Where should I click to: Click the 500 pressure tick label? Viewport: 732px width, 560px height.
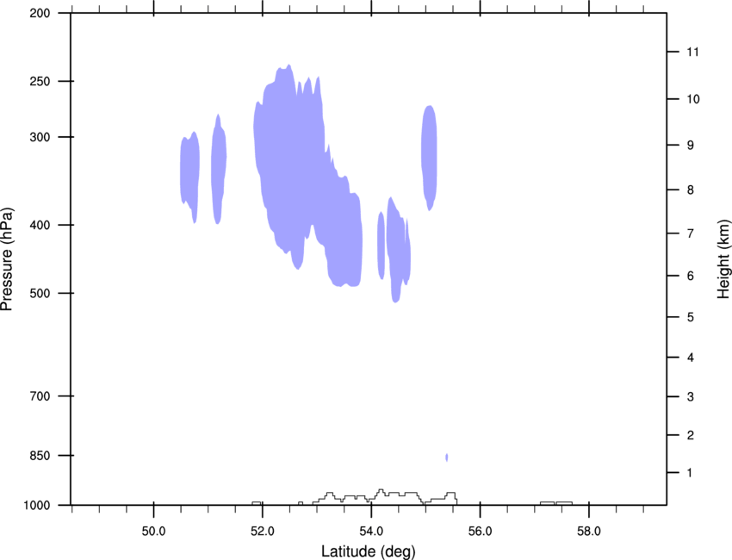coord(40,293)
